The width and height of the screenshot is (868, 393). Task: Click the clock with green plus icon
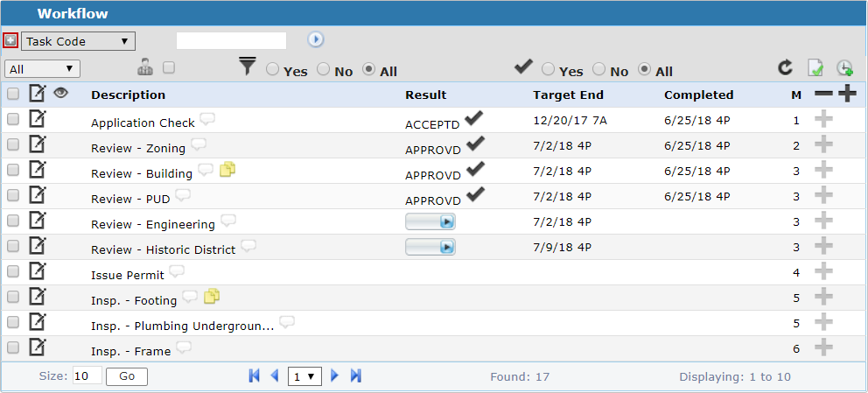(844, 68)
